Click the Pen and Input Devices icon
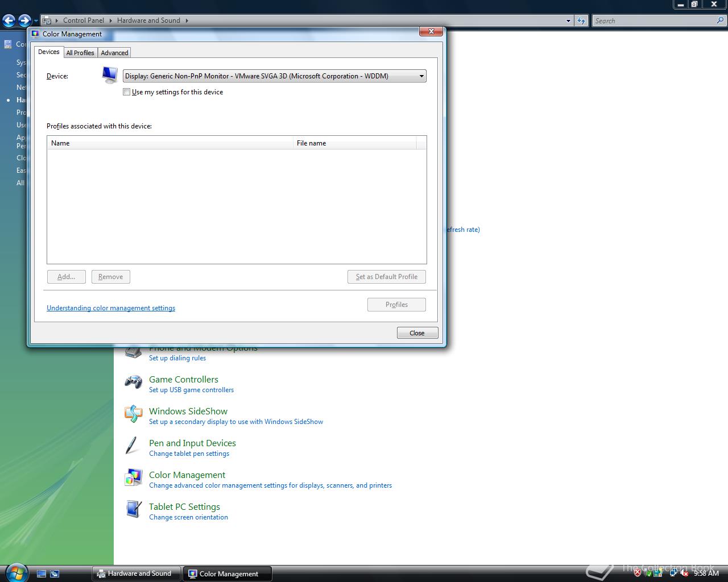The height and width of the screenshot is (582, 728). coord(132,446)
